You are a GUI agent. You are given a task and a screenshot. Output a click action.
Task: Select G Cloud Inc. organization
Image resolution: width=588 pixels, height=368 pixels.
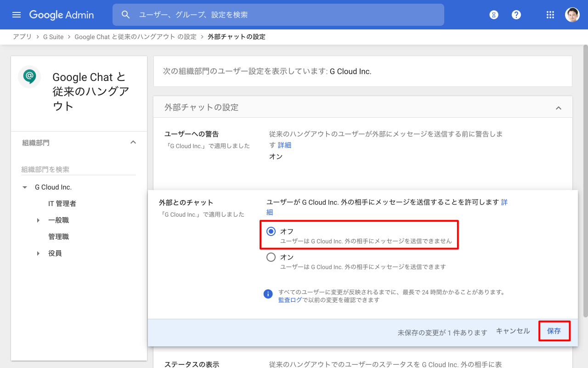[x=53, y=187]
